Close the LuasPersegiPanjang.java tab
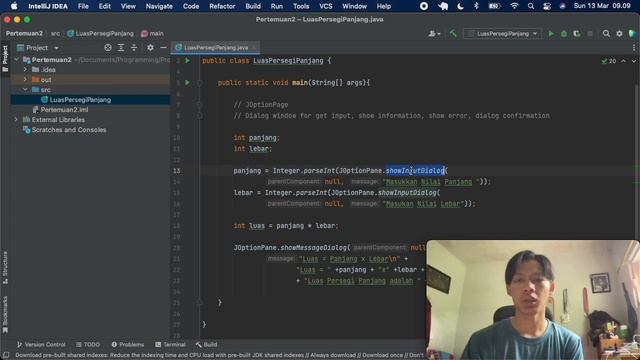The image size is (640, 360). (254, 48)
